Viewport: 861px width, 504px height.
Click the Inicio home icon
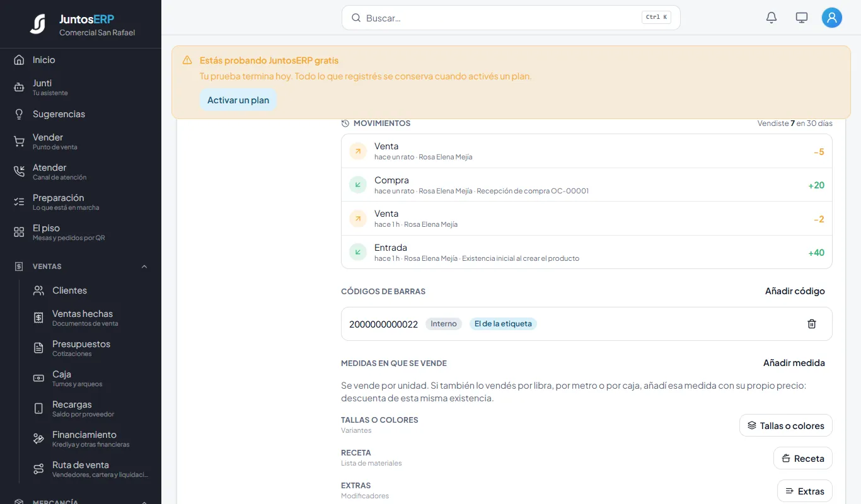pos(19,60)
